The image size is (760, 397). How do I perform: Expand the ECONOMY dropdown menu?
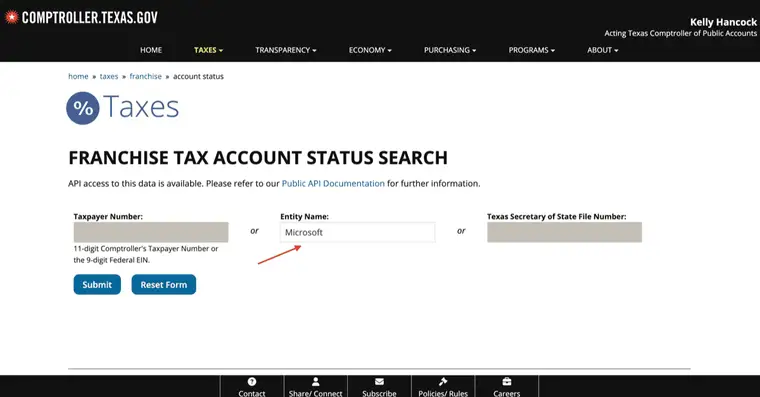pyautogui.click(x=370, y=50)
